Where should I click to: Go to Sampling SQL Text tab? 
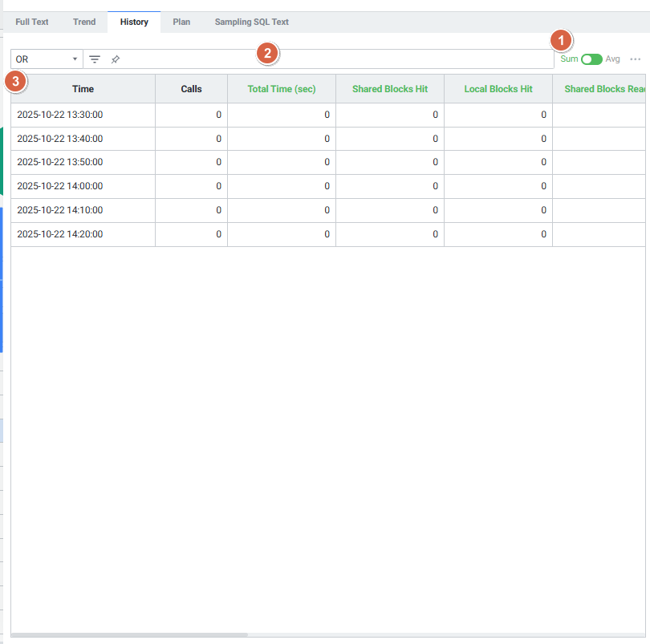pos(251,22)
